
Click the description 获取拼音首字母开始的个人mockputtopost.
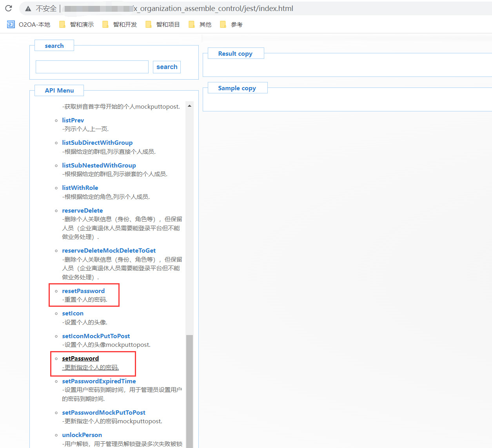point(121,106)
